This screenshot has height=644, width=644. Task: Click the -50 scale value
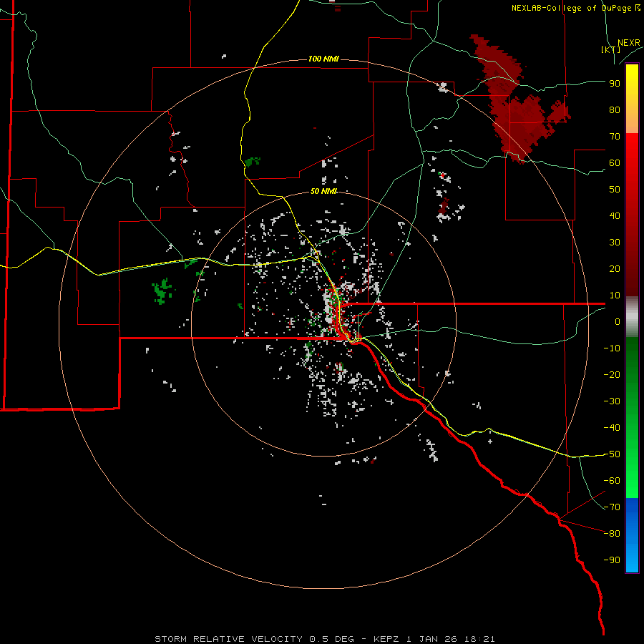[x=612, y=454]
